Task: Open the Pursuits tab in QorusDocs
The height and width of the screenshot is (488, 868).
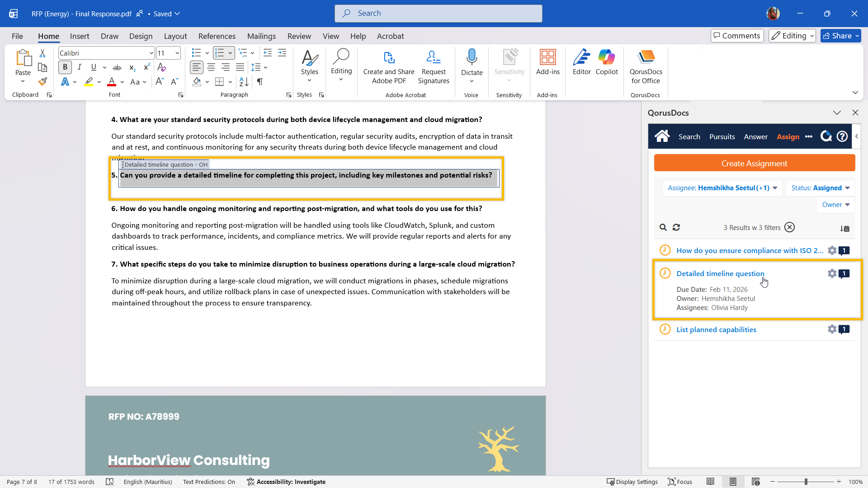Action: coord(722,136)
